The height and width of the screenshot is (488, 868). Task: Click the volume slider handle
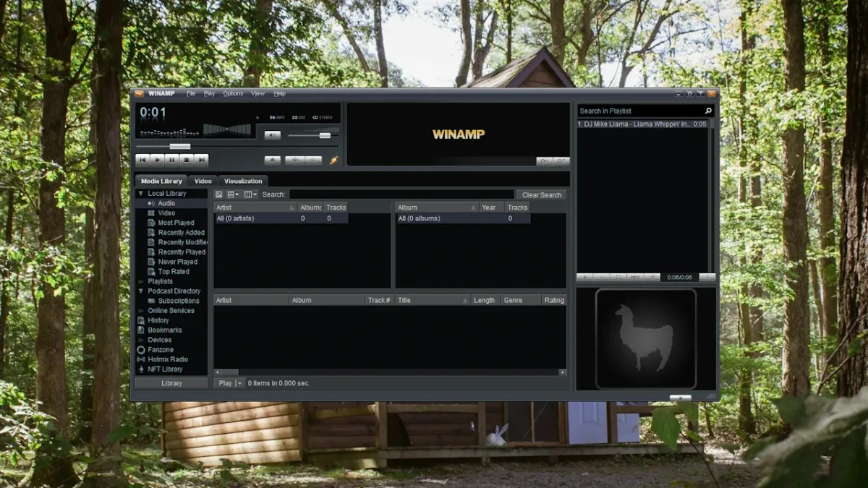click(325, 135)
